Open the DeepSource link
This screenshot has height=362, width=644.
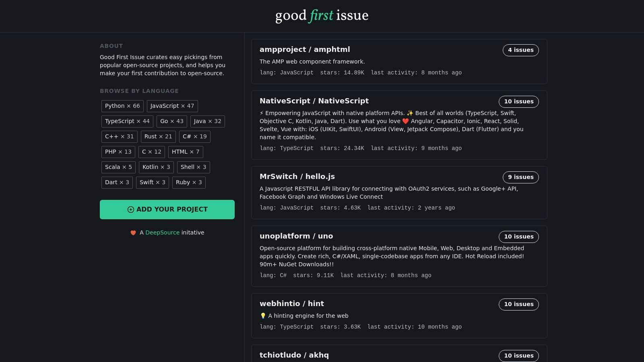(x=162, y=233)
